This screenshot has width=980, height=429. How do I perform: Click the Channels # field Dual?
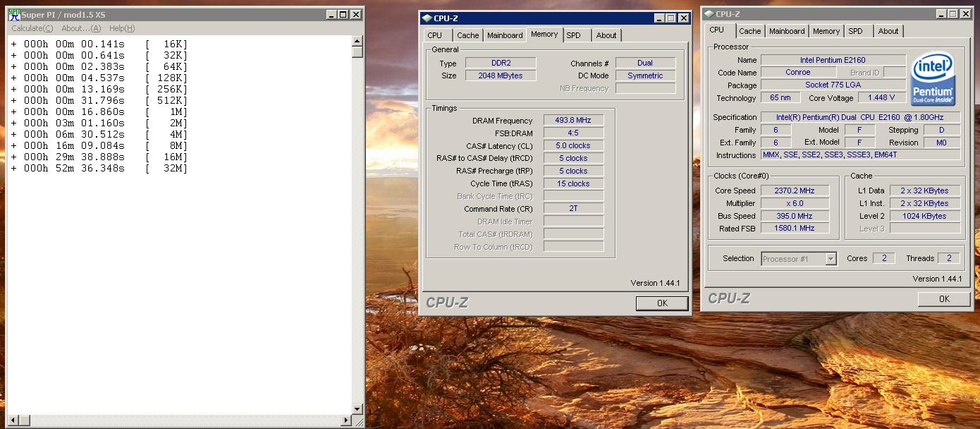[645, 64]
